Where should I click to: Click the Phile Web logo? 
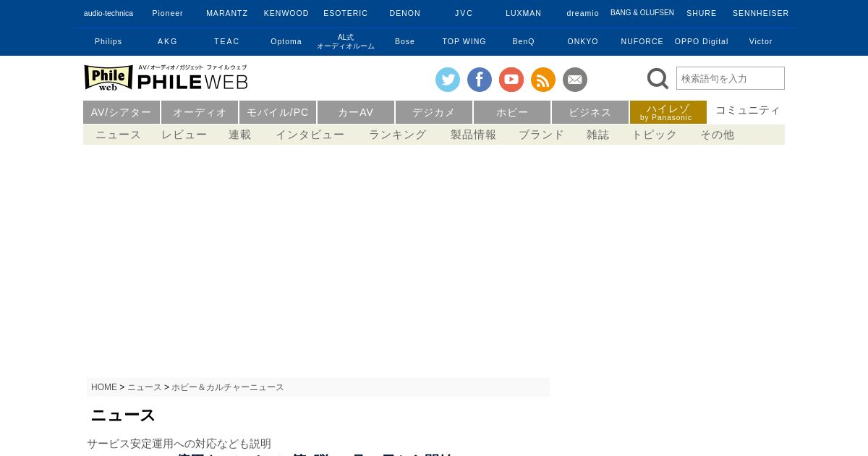(166, 77)
